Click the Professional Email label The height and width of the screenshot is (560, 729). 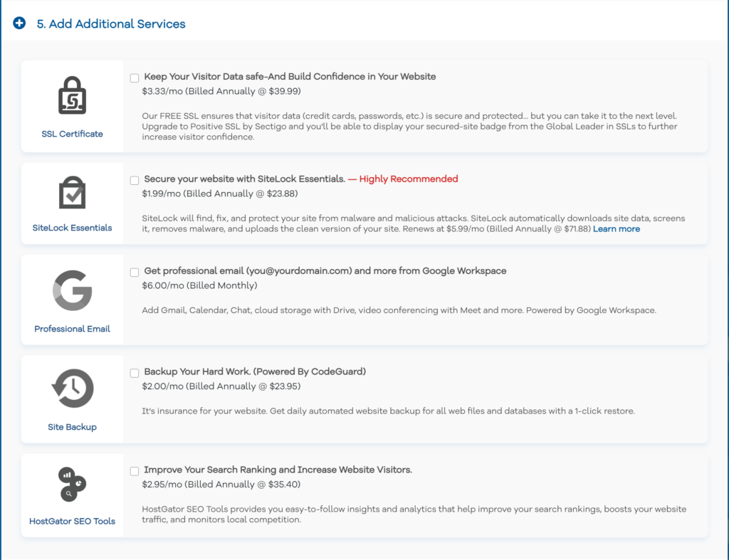[72, 329]
